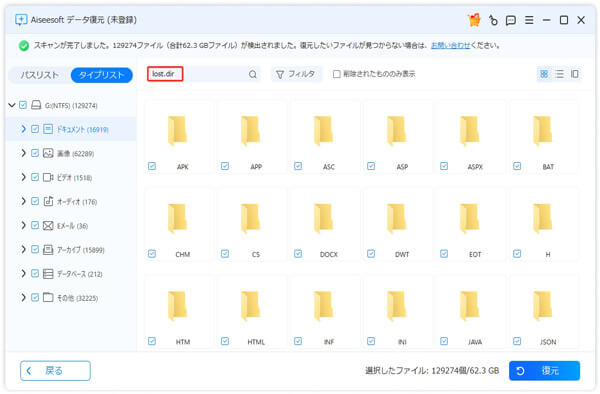Switch to the パスリスト tab
Image resolution: width=600 pixels, height=394 pixels.
coord(39,75)
